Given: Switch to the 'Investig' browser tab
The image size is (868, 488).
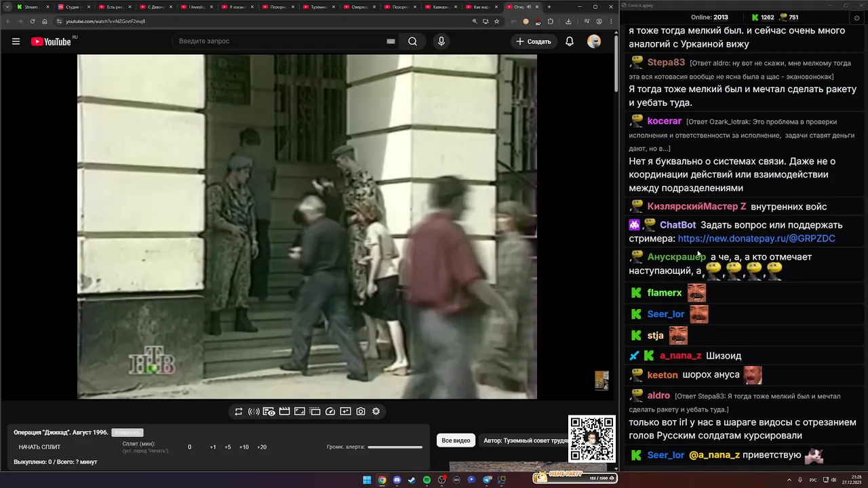Looking at the screenshot, I should (197, 7).
